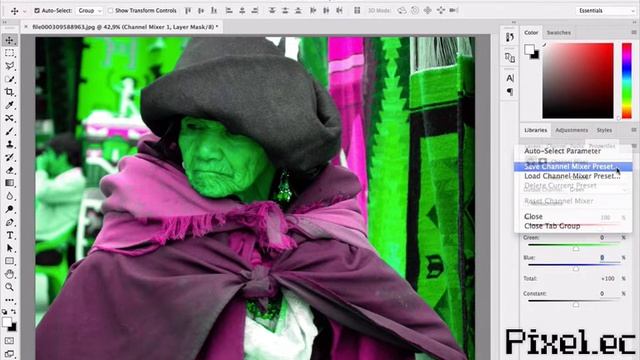This screenshot has height=360, width=640.
Task: Select the Blur tool
Action: tap(9, 196)
